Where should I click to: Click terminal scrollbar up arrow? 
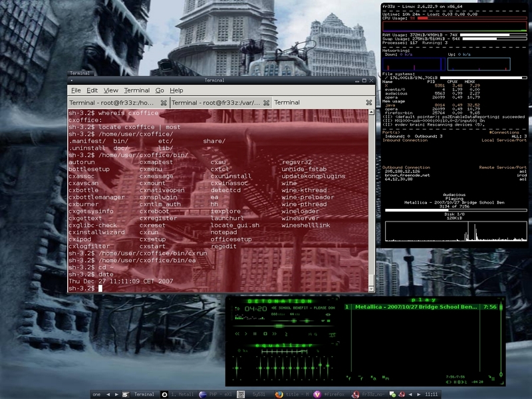click(371, 112)
